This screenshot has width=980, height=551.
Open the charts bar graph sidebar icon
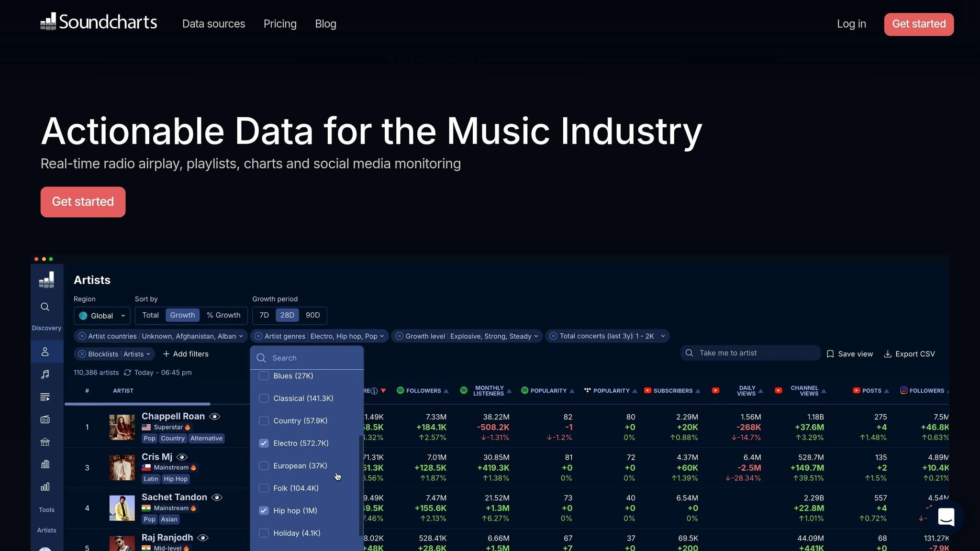tap(45, 487)
